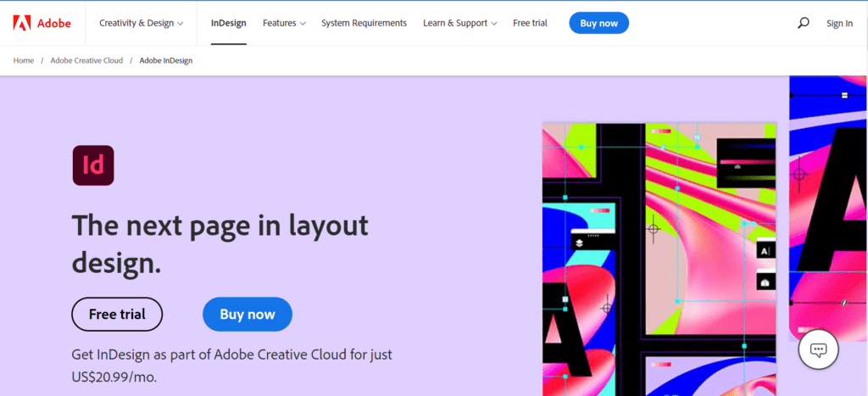The width and height of the screenshot is (868, 396).
Task: Click the colorful InDesign layout artwork
Action: pyautogui.click(x=659, y=259)
